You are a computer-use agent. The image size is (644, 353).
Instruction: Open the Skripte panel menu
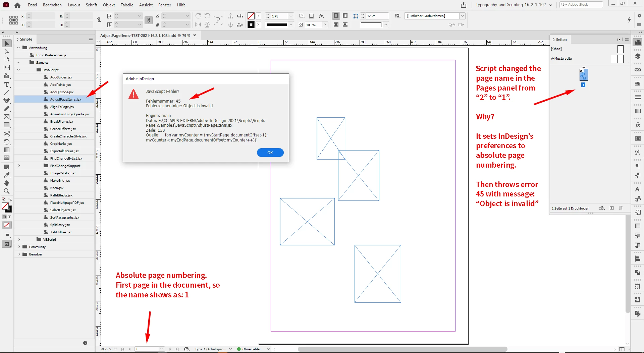point(91,39)
